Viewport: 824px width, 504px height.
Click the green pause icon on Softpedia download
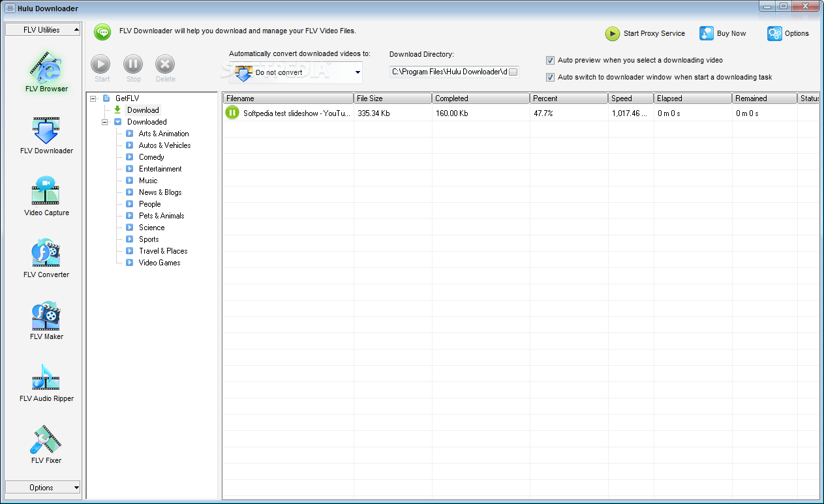pyautogui.click(x=232, y=113)
